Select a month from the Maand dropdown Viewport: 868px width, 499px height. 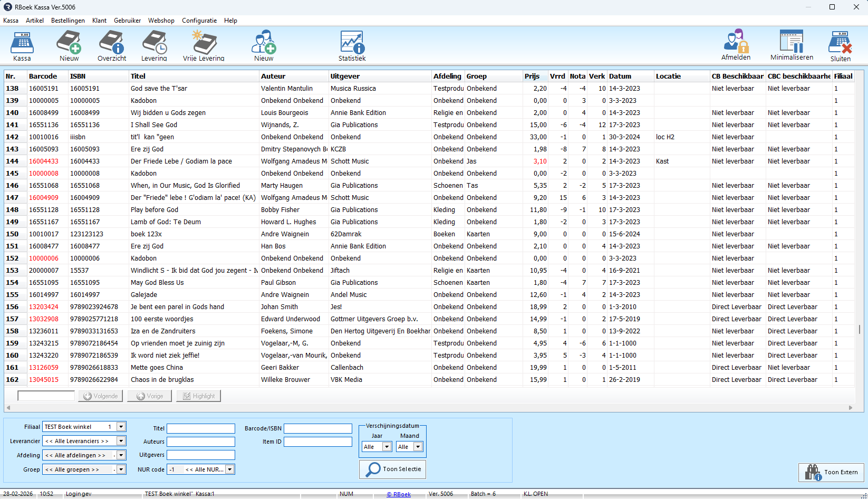[418, 446]
